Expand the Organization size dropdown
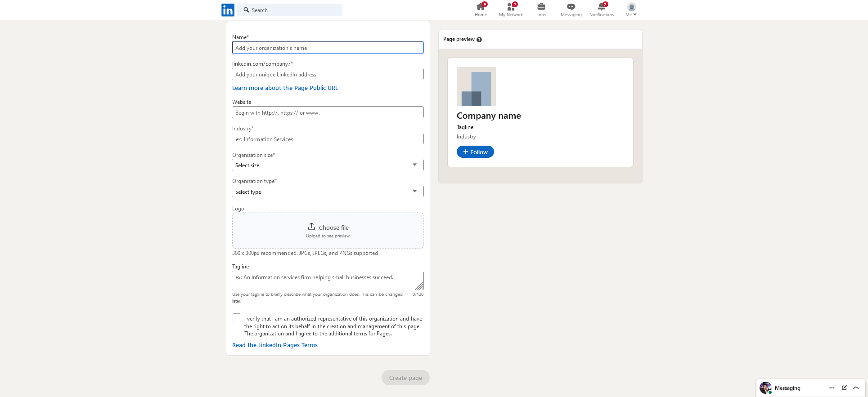The width and height of the screenshot is (868, 397). [328, 165]
